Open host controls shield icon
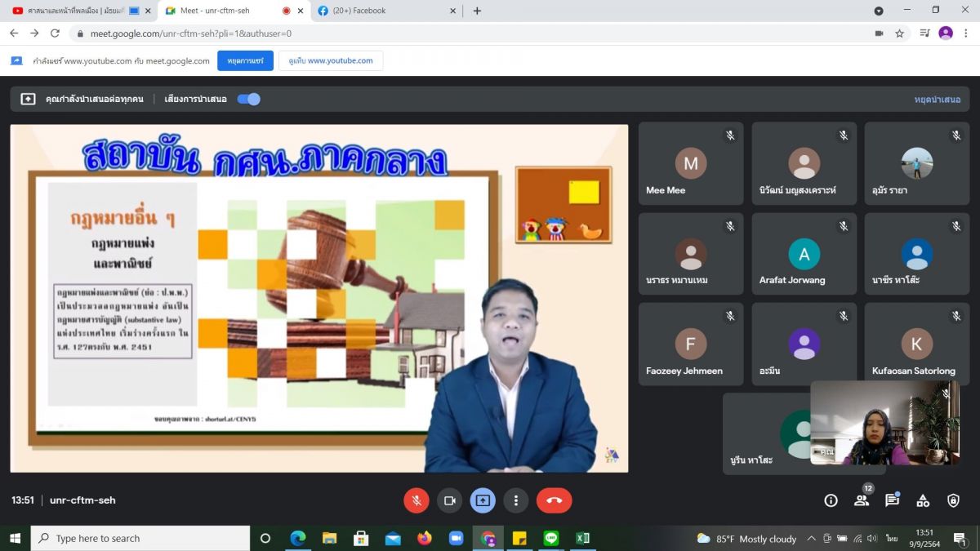 (953, 500)
